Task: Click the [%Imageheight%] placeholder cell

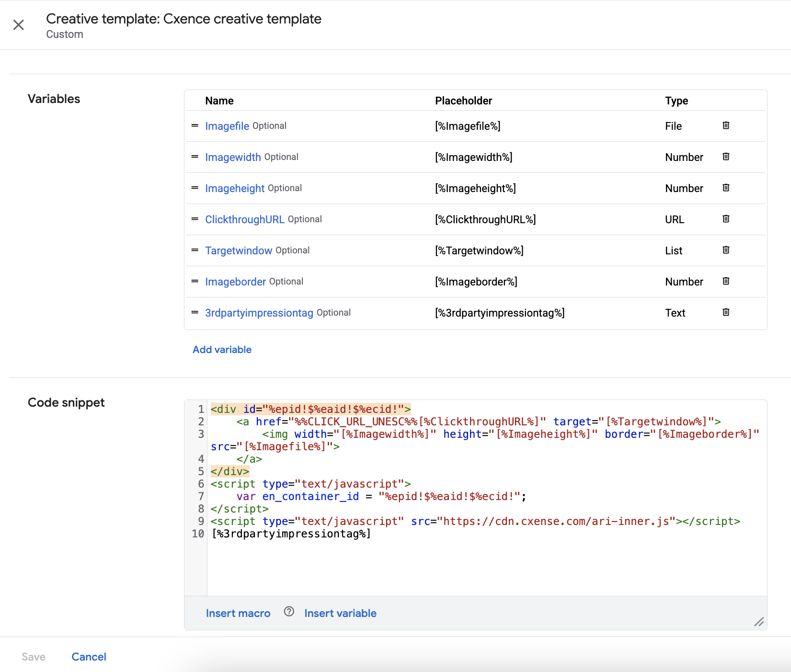Action: (x=475, y=188)
